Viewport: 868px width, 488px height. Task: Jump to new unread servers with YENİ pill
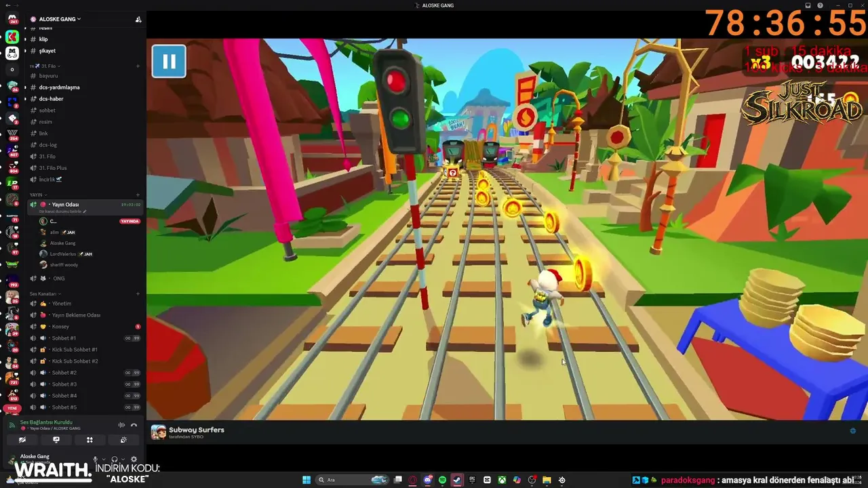click(x=12, y=409)
